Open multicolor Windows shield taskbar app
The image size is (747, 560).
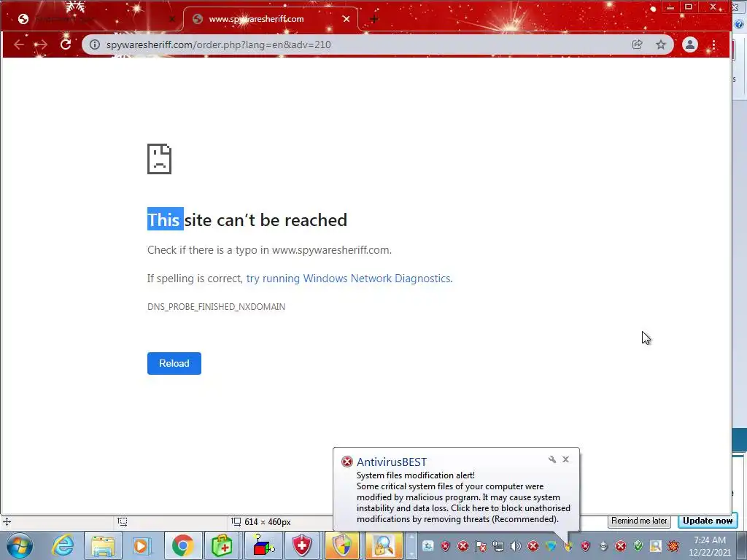click(342, 545)
